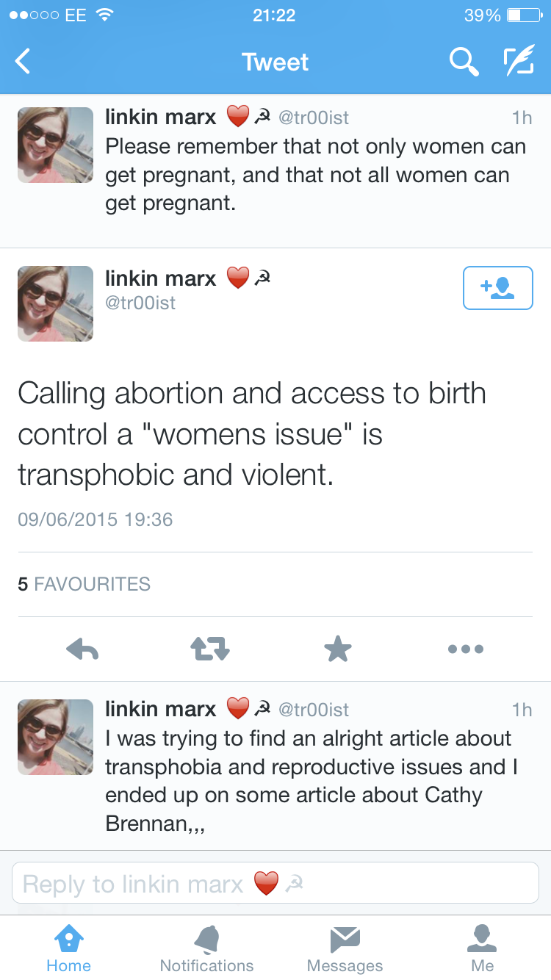Image resolution: width=551 pixels, height=980 pixels.
Task: Retweet the abortion tweet
Action: pyautogui.click(x=210, y=649)
